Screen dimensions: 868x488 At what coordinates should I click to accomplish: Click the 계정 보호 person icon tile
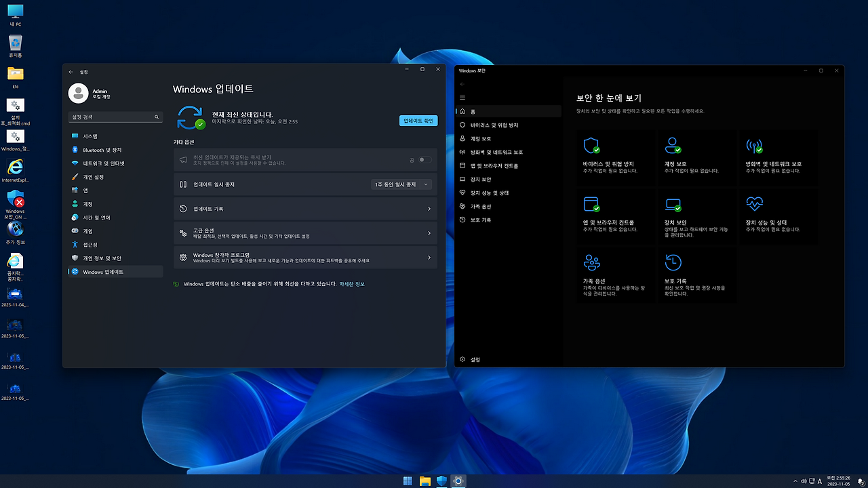[671, 145]
